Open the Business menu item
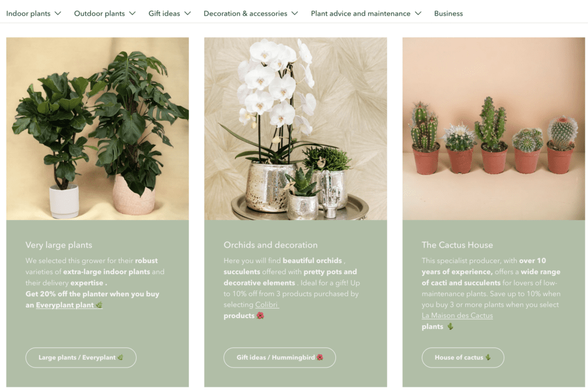The height and width of the screenshot is (390, 588). (448, 14)
